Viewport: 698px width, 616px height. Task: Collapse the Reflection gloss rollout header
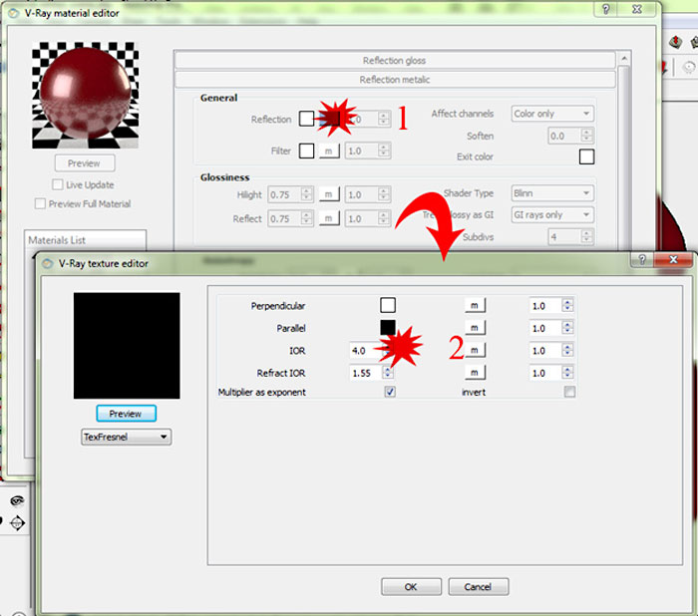click(x=395, y=61)
